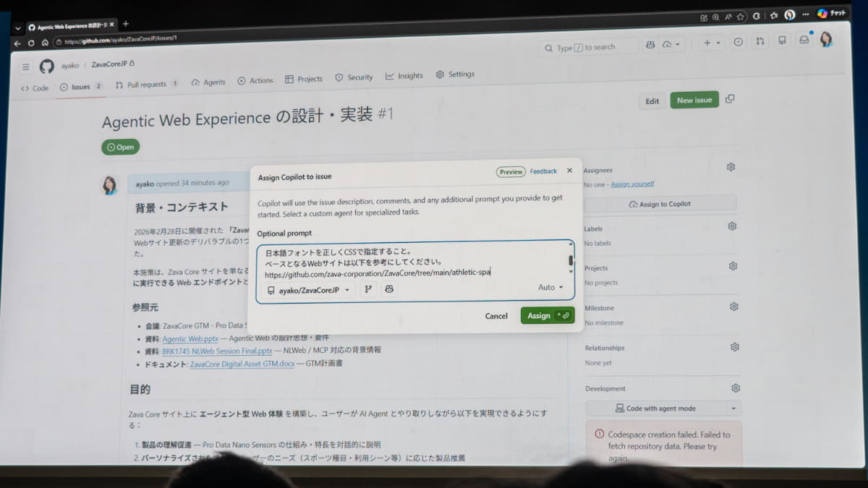
Task: Choose the custom agent Copilot icon in dialog
Action: [389, 289]
